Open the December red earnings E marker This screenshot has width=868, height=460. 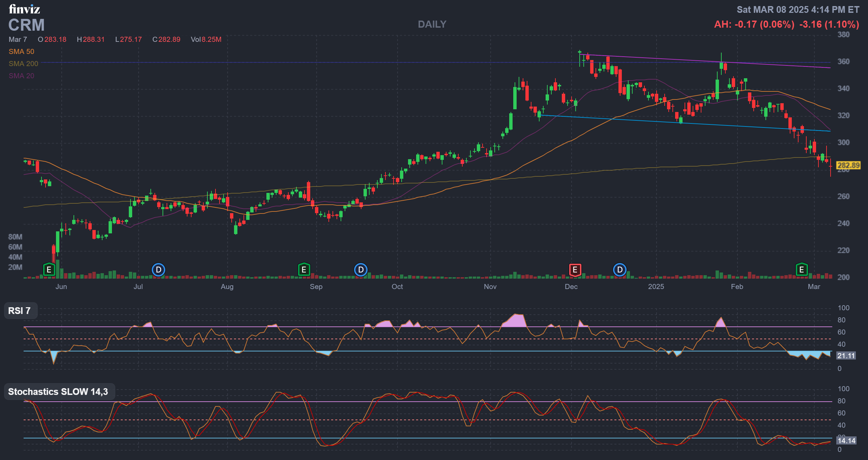575,270
